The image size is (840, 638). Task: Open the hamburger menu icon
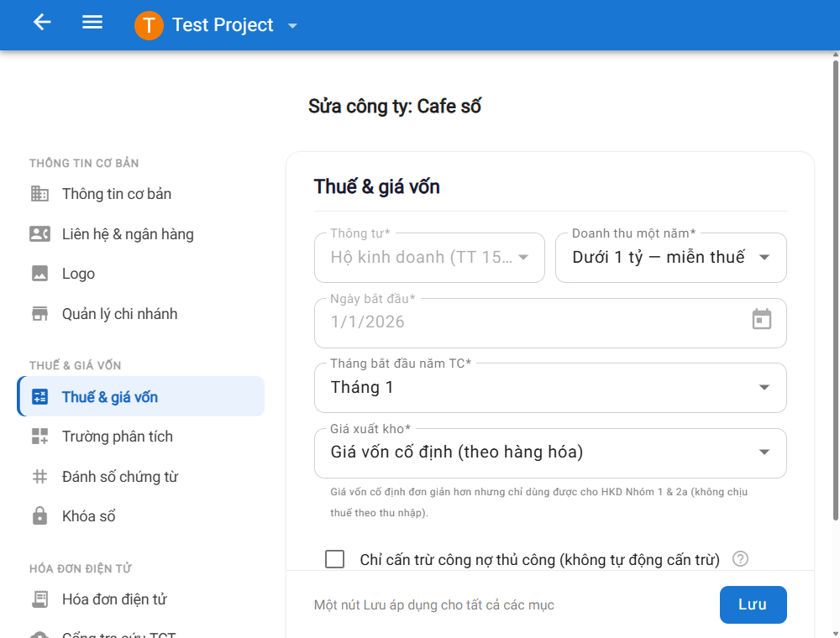coord(92,23)
